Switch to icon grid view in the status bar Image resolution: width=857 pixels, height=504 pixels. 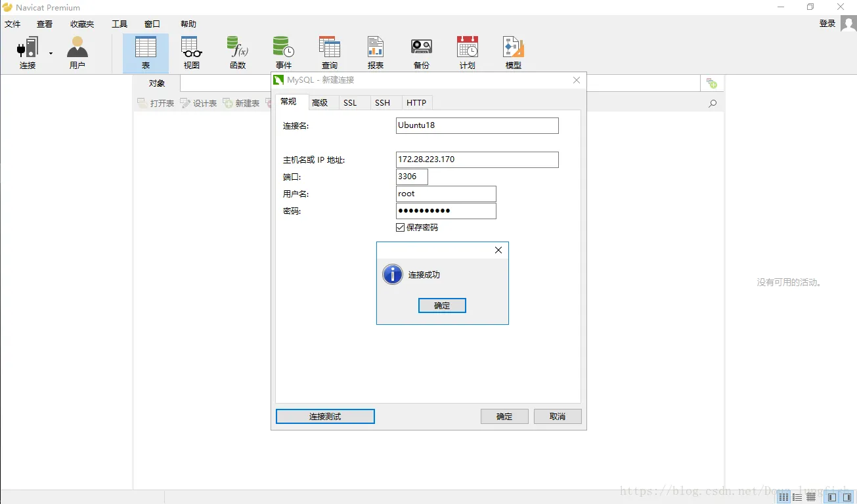[x=783, y=497]
